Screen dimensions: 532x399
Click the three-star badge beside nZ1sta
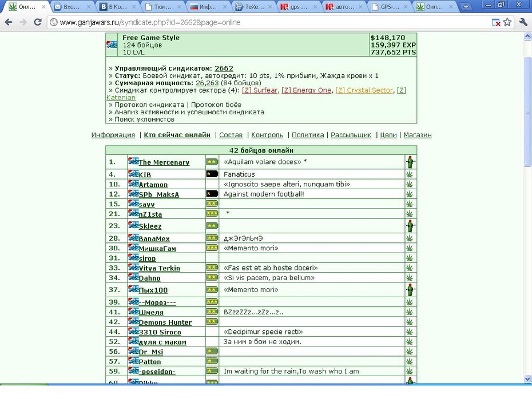pos(212,214)
